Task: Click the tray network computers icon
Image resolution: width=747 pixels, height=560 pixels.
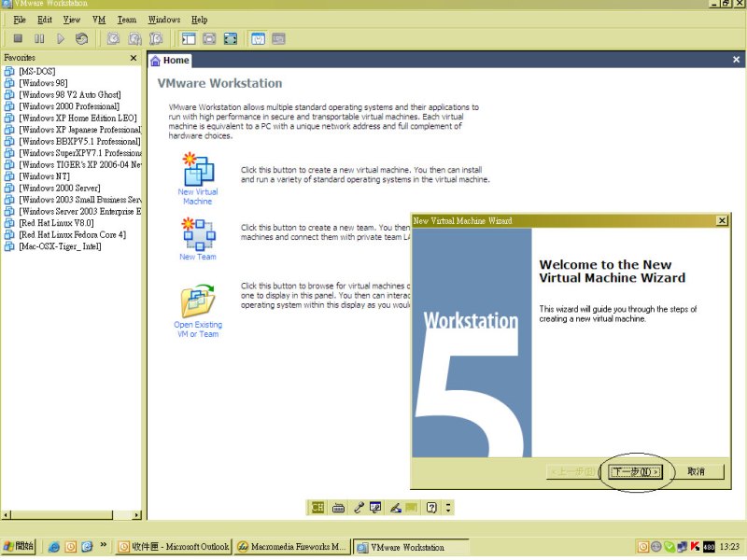Action: tap(683, 547)
